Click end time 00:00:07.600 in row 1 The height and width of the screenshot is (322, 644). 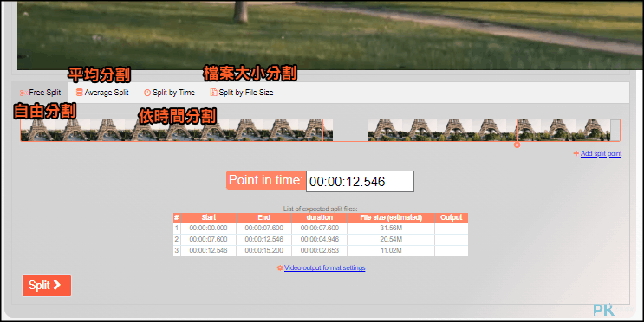click(264, 228)
